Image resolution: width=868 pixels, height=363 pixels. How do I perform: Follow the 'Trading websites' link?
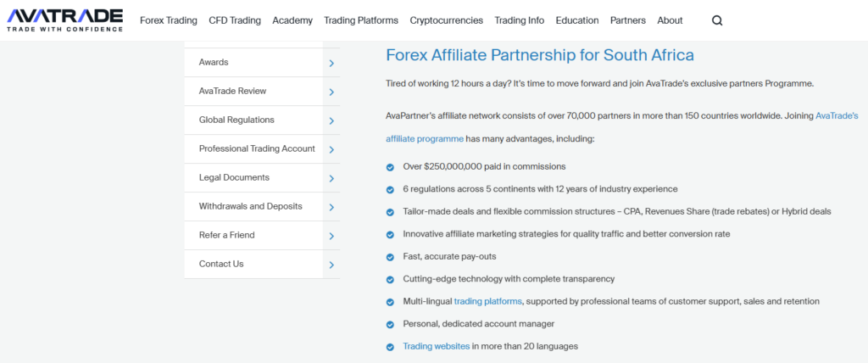click(x=437, y=346)
